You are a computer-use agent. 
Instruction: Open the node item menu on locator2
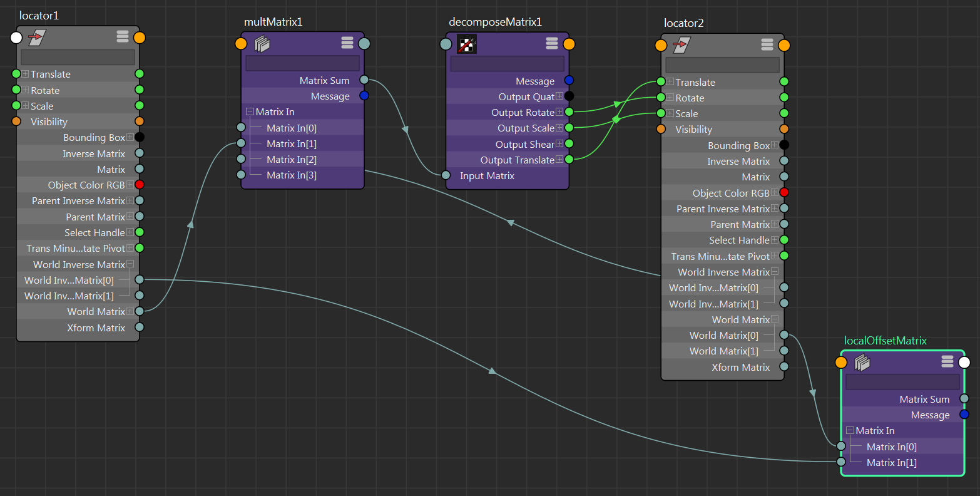pyautogui.click(x=767, y=44)
